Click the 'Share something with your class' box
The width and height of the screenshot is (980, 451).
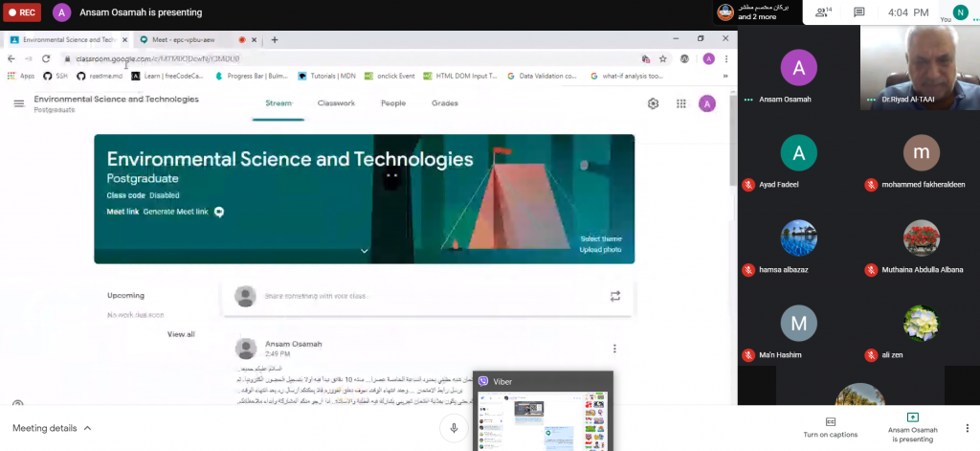click(x=412, y=296)
